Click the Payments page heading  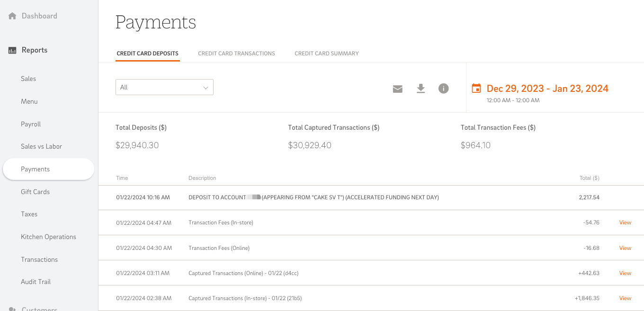[x=156, y=23]
